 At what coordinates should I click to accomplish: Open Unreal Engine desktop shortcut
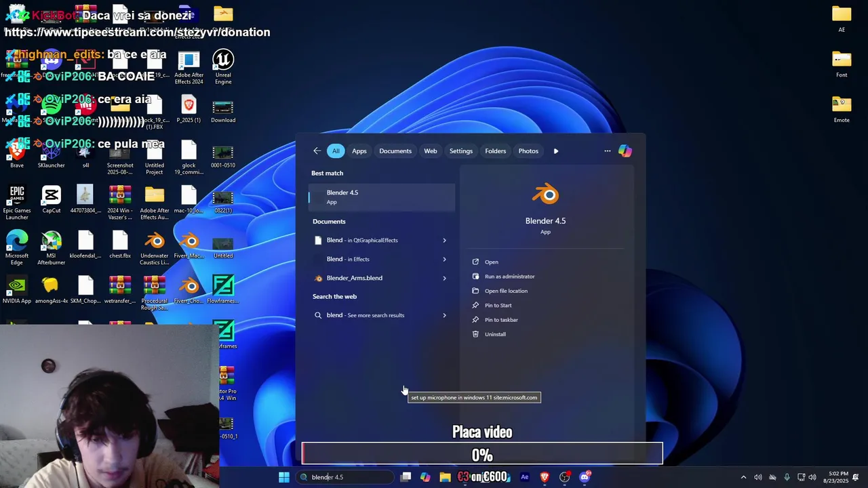click(x=223, y=66)
